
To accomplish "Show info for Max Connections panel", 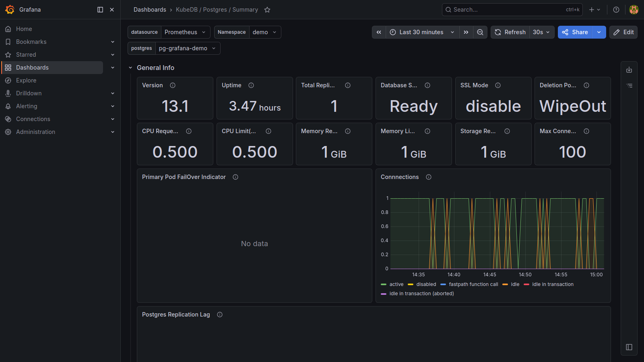I will 586,131.
